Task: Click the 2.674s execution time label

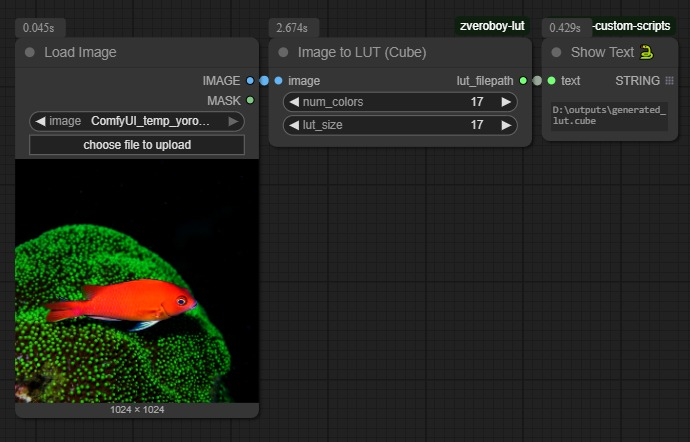Action: tap(292, 28)
